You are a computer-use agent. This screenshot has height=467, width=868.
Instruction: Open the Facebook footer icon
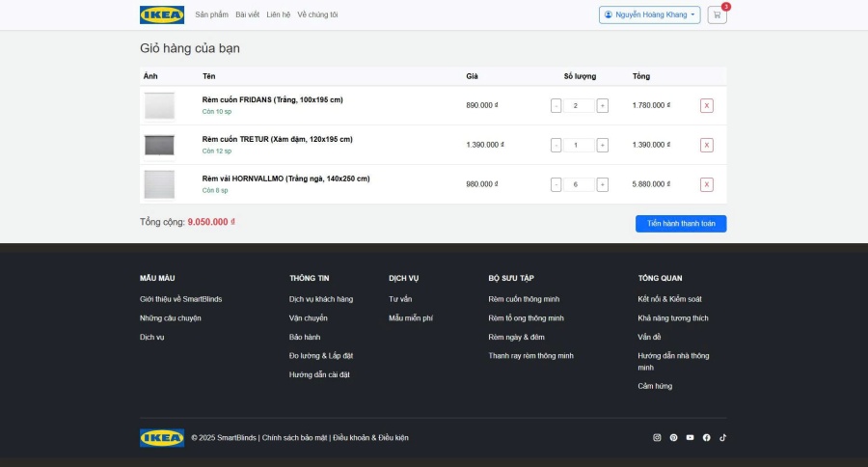[706, 438]
